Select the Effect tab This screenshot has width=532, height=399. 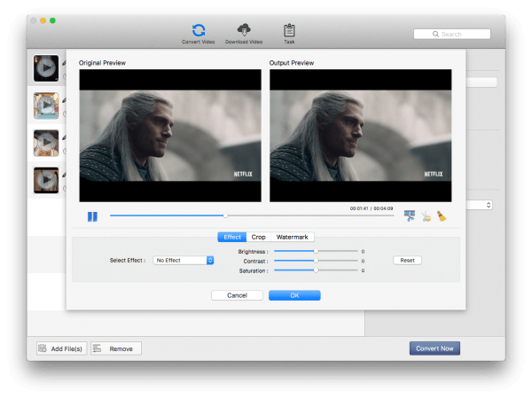[x=232, y=237]
